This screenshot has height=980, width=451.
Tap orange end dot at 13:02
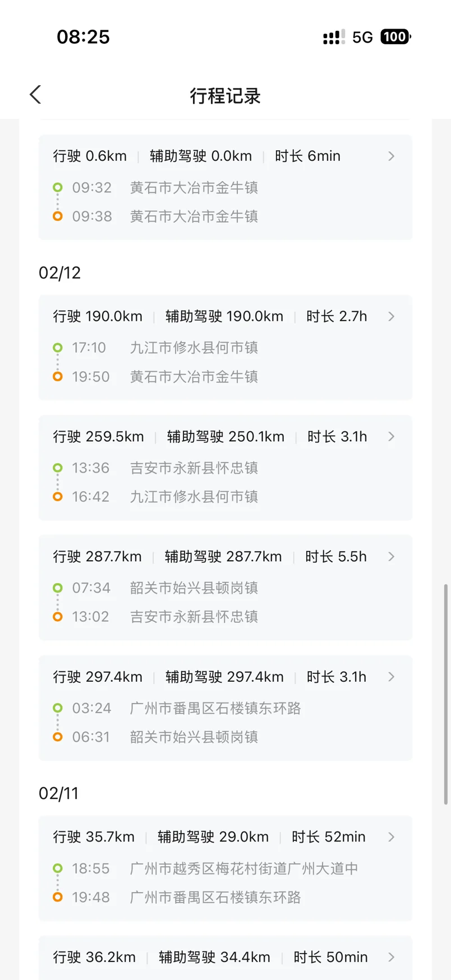(x=58, y=617)
